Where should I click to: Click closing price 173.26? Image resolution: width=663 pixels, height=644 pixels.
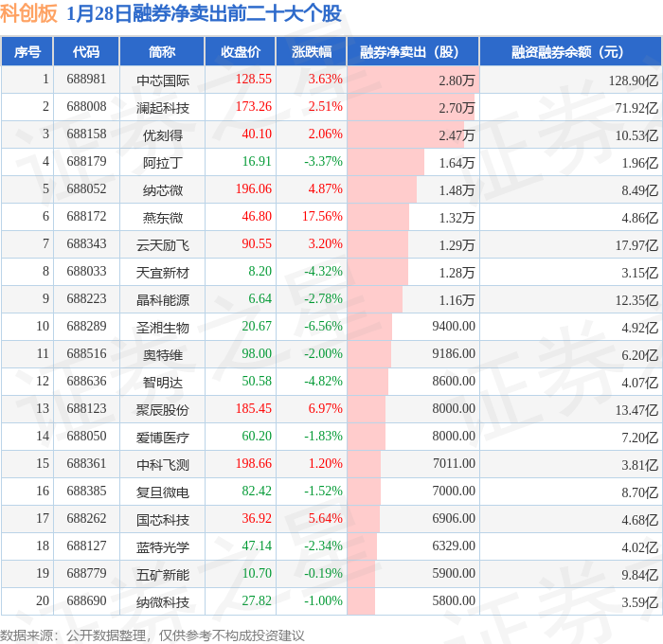point(253,107)
